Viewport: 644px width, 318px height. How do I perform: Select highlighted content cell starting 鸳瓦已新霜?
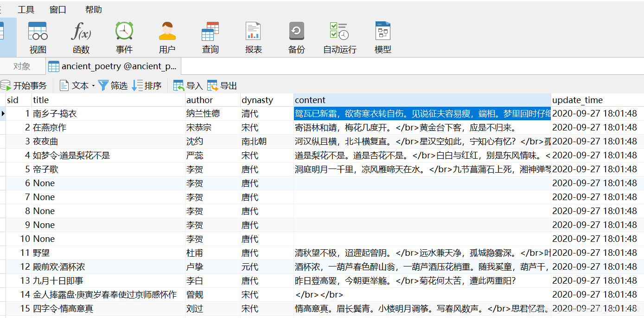(x=422, y=114)
